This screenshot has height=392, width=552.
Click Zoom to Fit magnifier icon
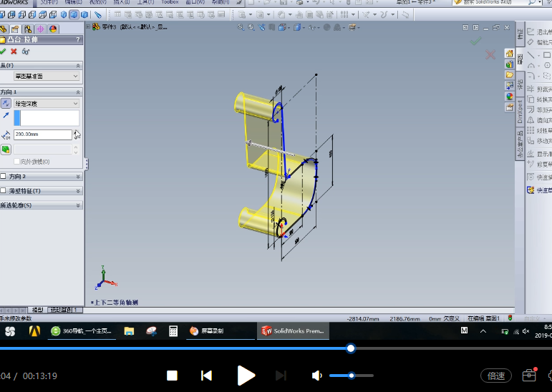241,27
